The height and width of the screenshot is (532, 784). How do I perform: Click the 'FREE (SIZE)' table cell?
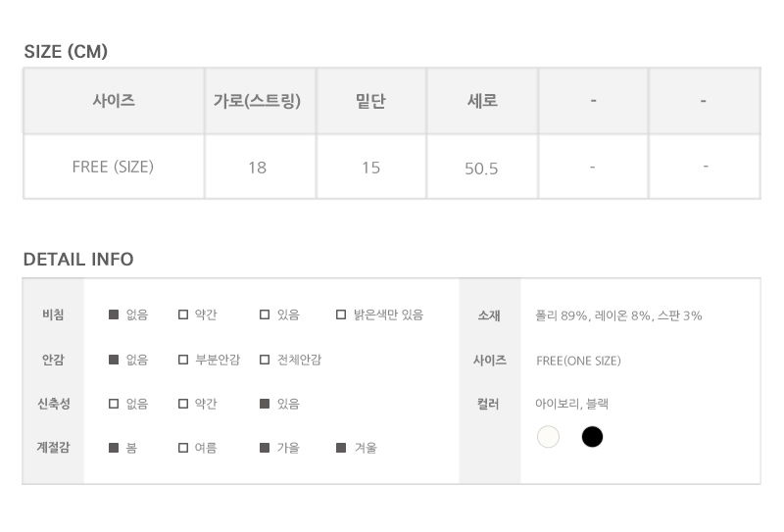[114, 167]
